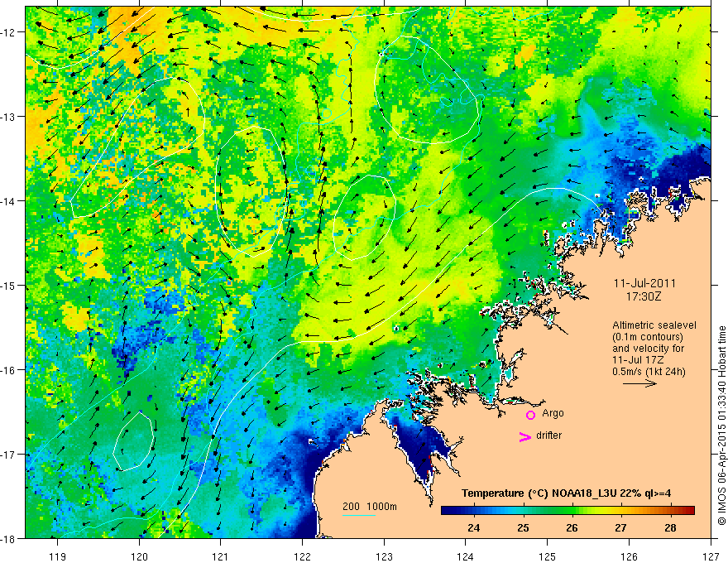The width and height of the screenshot is (728, 563).
Task: Click the IMOS copyright timestamp text
Action: [721, 426]
